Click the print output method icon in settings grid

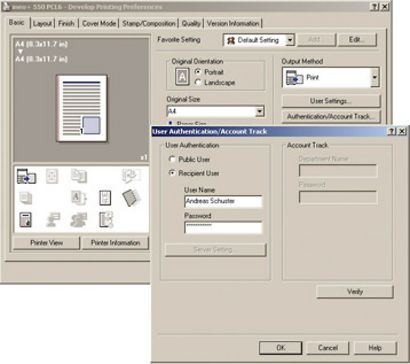point(26,176)
